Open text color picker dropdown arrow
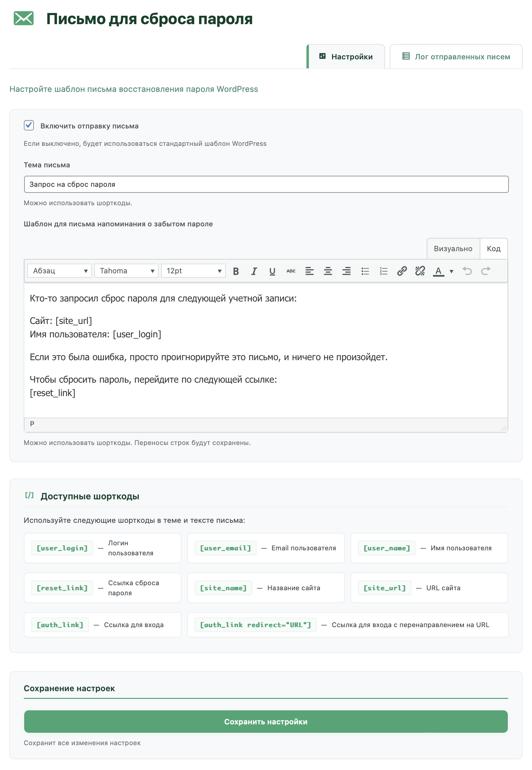 point(451,271)
